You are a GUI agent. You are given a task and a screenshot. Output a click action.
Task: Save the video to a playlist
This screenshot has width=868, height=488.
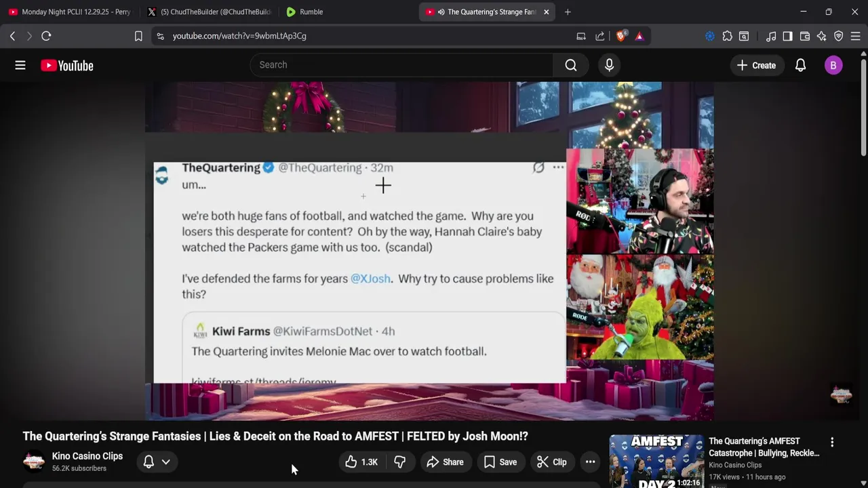(x=500, y=462)
